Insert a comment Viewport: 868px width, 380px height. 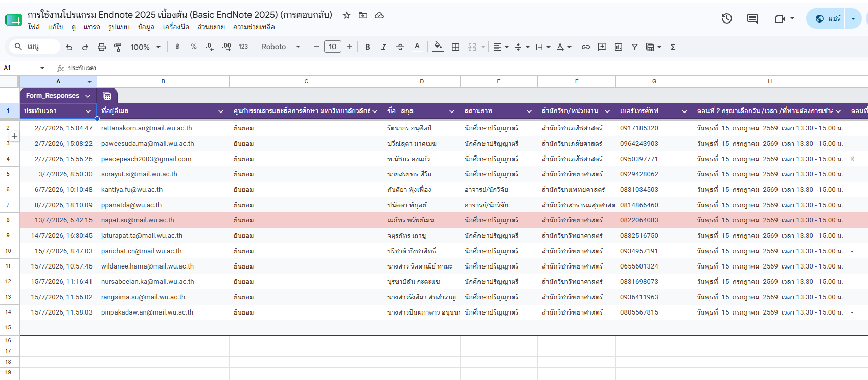602,47
